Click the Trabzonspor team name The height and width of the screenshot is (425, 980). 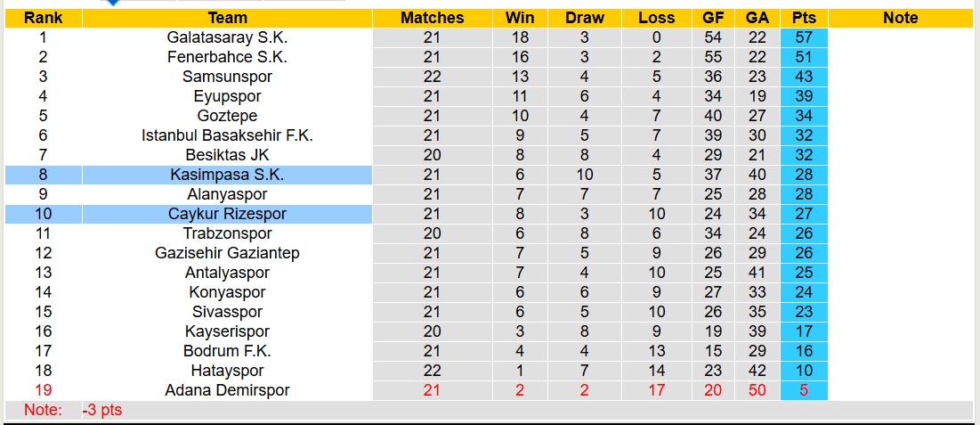(227, 233)
